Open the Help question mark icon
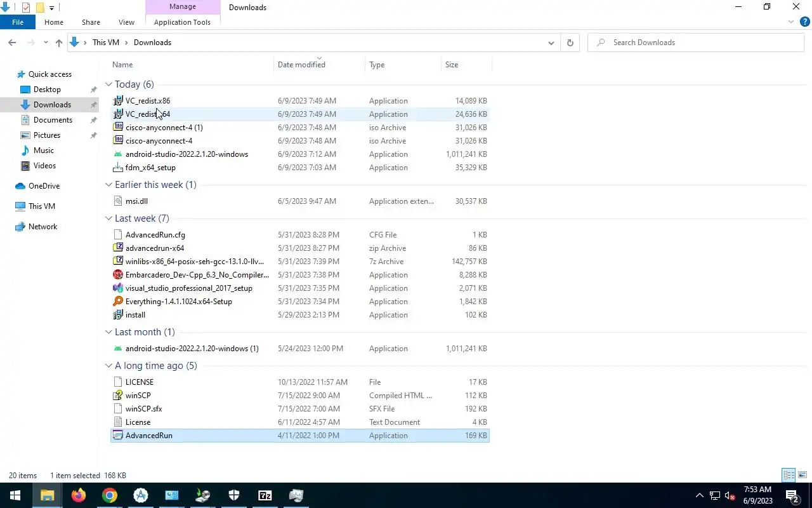 (x=804, y=22)
